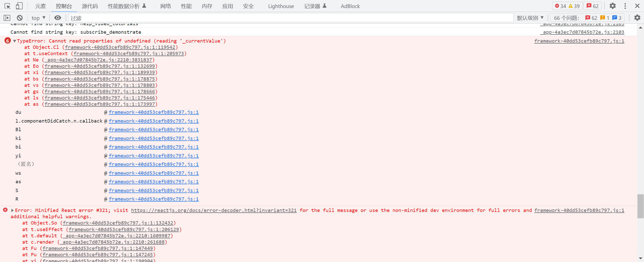Select text 'Cannot find string key: subscribe_demonstrate'
This screenshot has width=644, height=262.
point(76,32)
